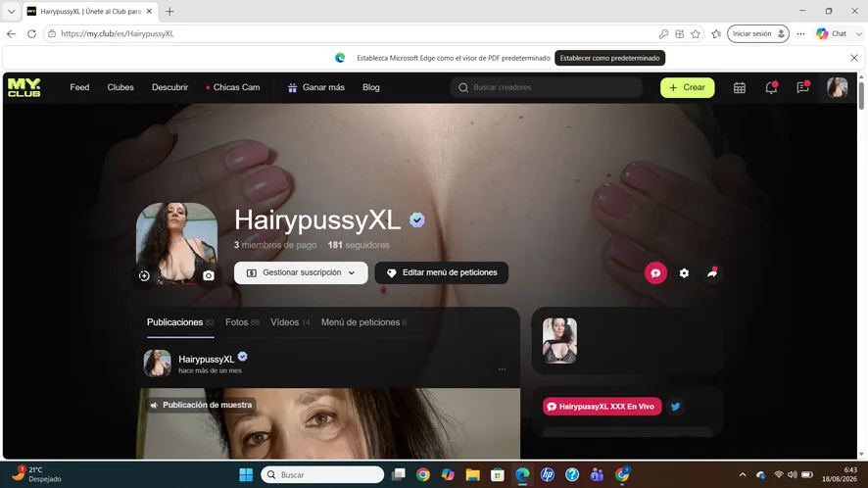Open the user avatar menu in the top bar
This screenshot has width=868, height=488.
[837, 87]
